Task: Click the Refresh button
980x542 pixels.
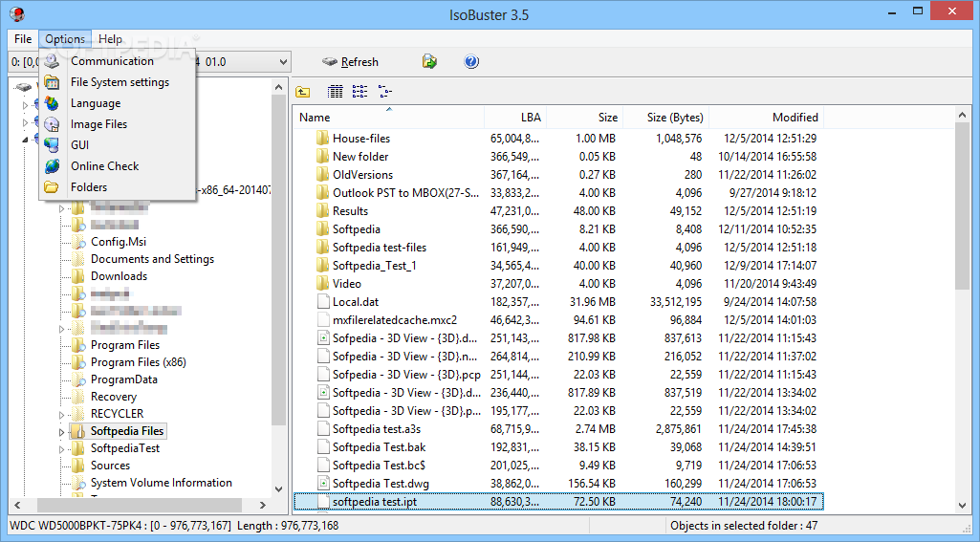Action: coord(351,62)
